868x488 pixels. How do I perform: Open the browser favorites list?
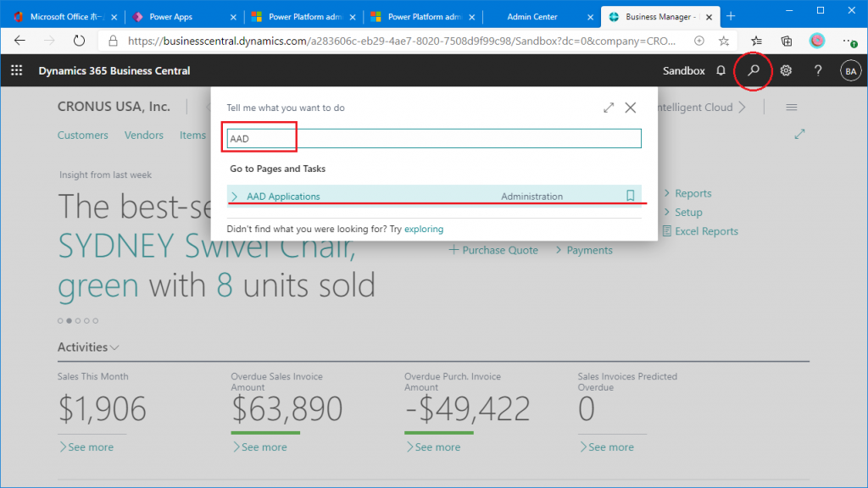point(757,41)
